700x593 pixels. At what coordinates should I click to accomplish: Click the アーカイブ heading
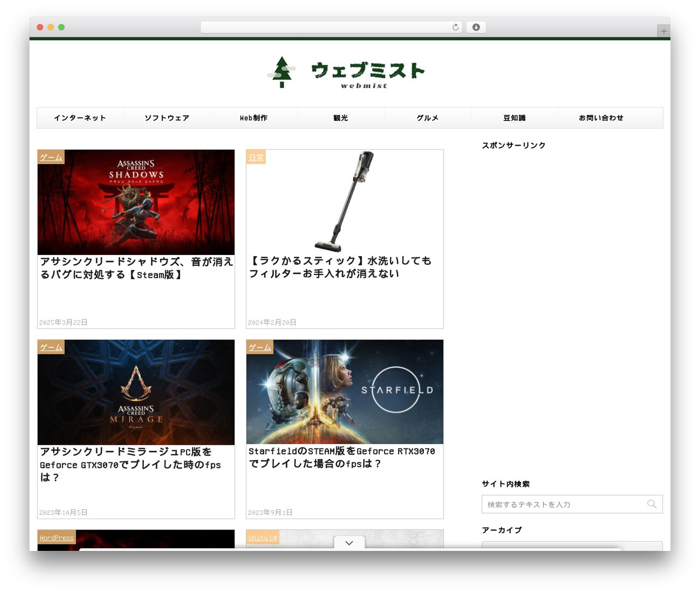[x=502, y=530]
